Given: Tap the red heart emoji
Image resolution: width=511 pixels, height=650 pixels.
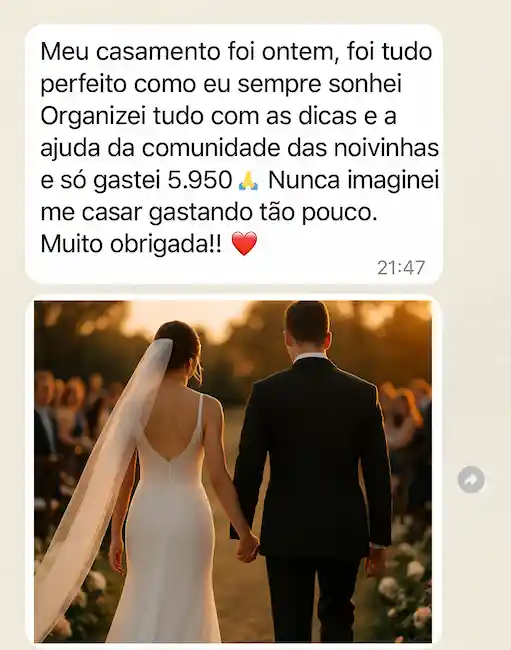Looking at the screenshot, I should pyautogui.click(x=244, y=243).
